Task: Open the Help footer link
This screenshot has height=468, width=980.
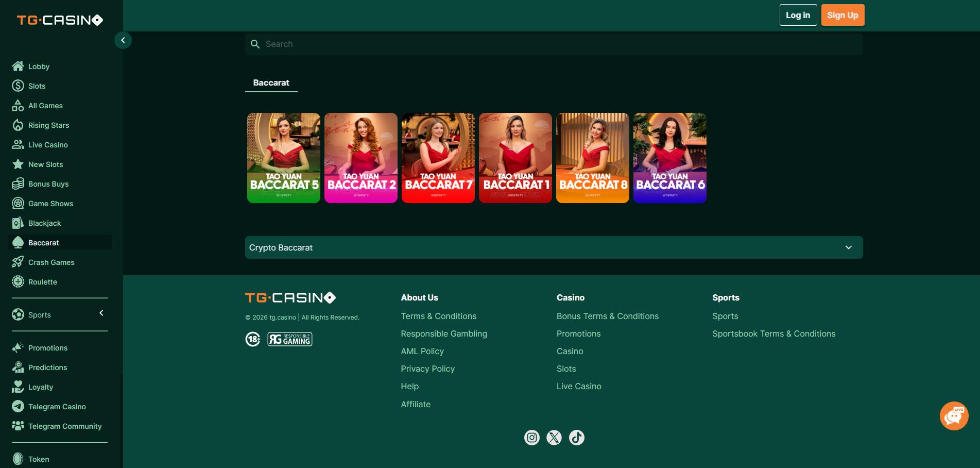Action: 410,386
